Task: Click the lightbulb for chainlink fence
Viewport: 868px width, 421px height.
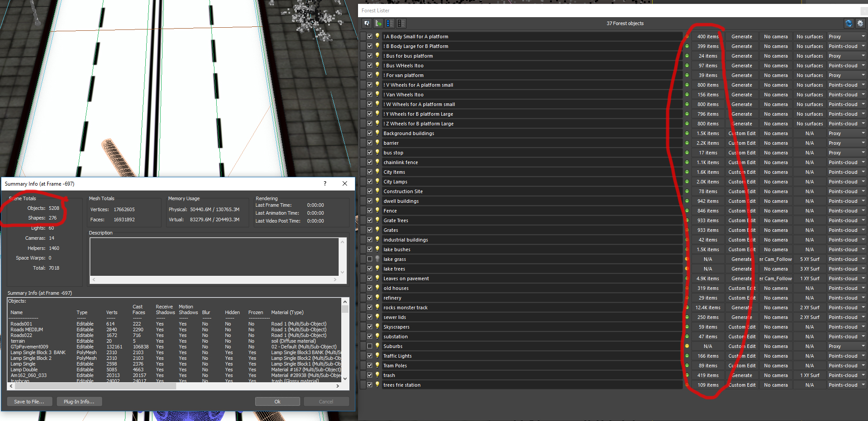Action: tap(377, 162)
